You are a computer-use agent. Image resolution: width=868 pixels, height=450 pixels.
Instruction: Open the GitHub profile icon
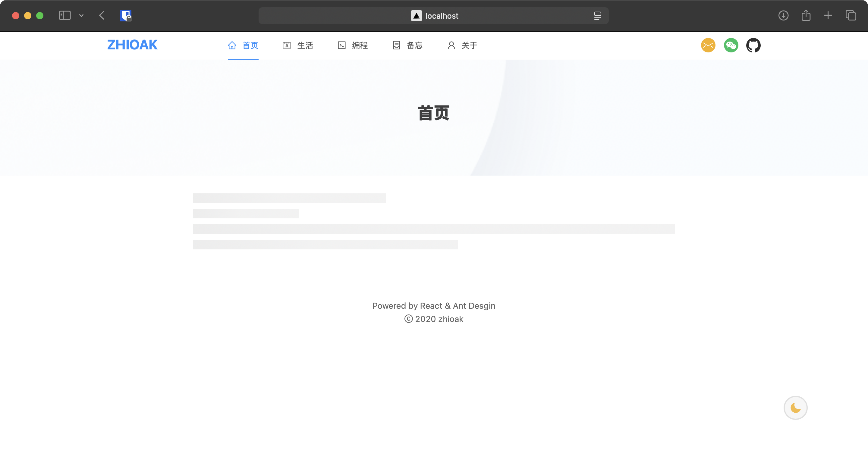pyautogui.click(x=753, y=45)
